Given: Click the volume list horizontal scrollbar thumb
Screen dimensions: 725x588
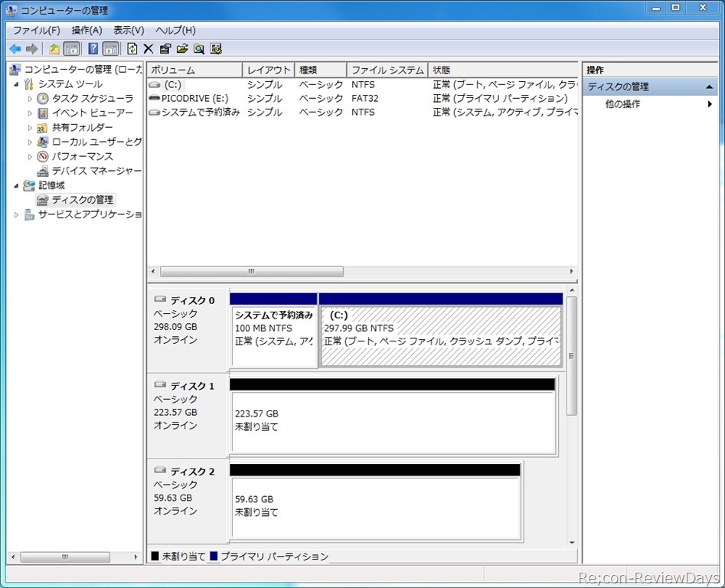Looking at the screenshot, I should pos(252,271).
